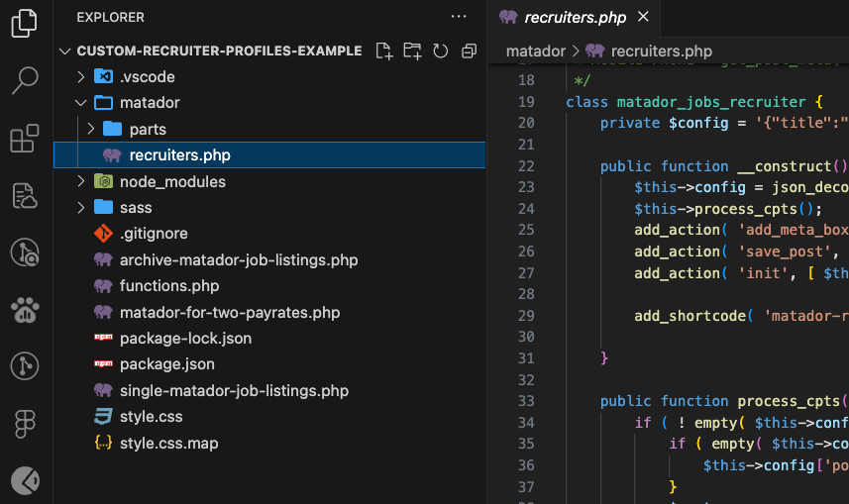Click 'init' string on line 27

tap(763, 273)
